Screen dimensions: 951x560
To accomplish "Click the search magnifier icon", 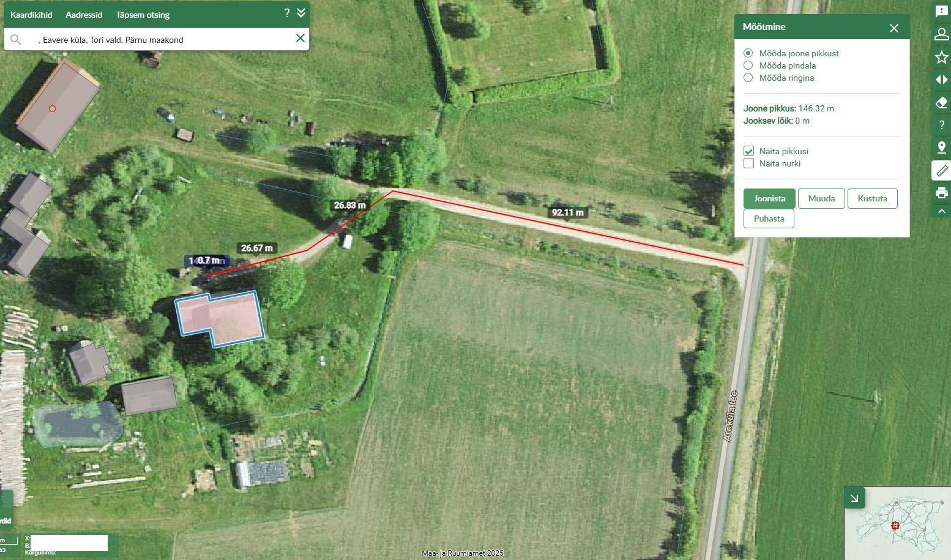I will coord(16,39).
